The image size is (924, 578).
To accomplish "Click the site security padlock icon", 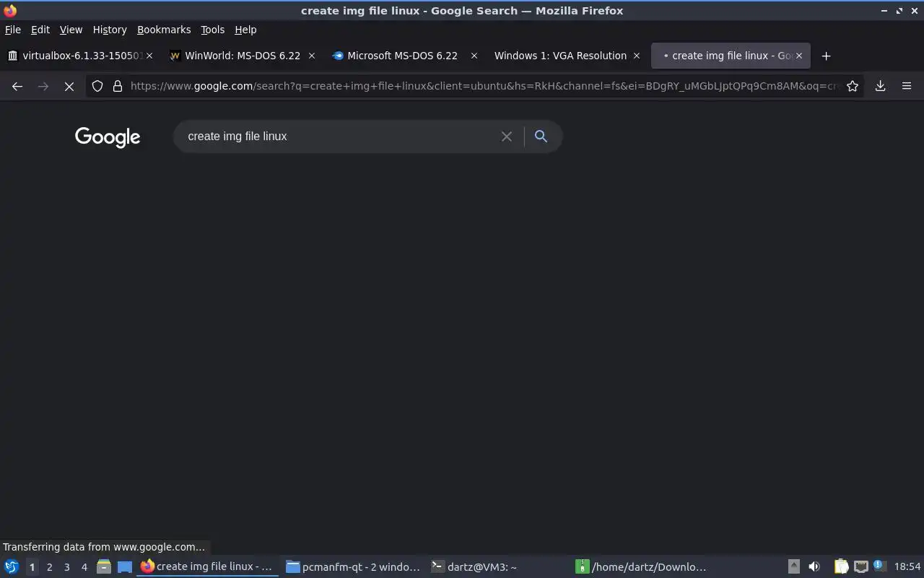I will click(118, 86).
